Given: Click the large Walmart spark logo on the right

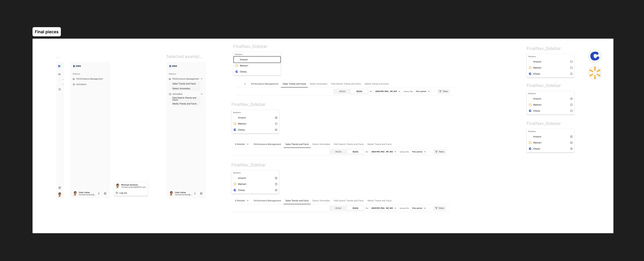Looking at the screenshot, I should click(x=595, y=73).
